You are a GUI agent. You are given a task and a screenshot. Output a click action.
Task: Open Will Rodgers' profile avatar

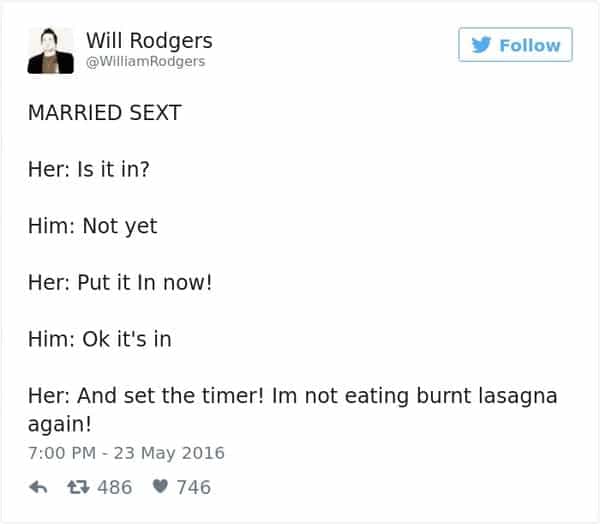click(47, 50)
